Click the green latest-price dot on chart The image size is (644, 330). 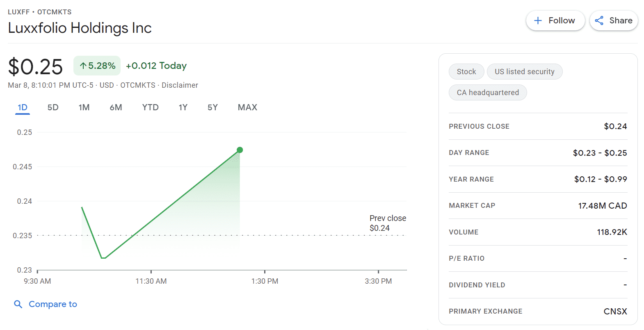point(240,150)
